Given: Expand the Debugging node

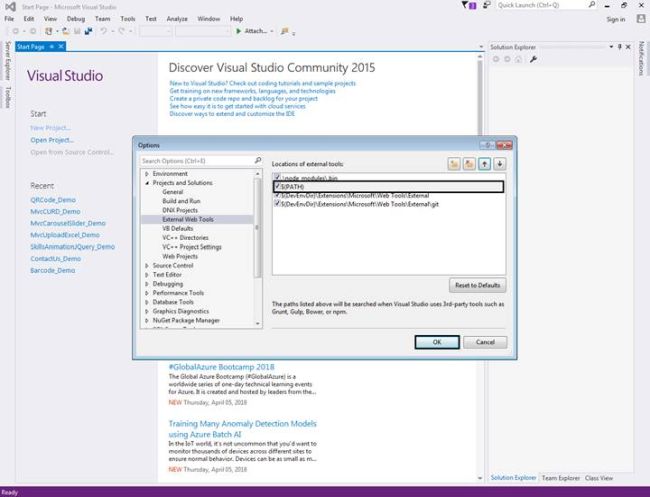Looking at the screenshot, I should tap(147, 284).
